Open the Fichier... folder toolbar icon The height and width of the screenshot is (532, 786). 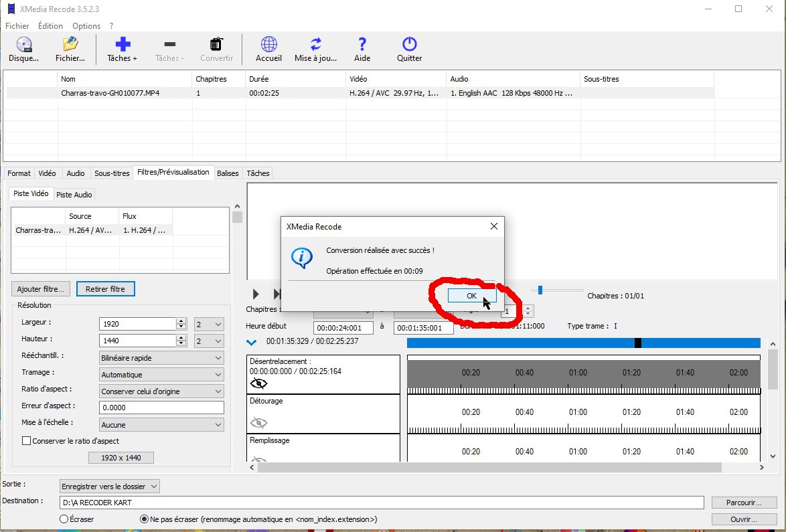pos(70,49)
